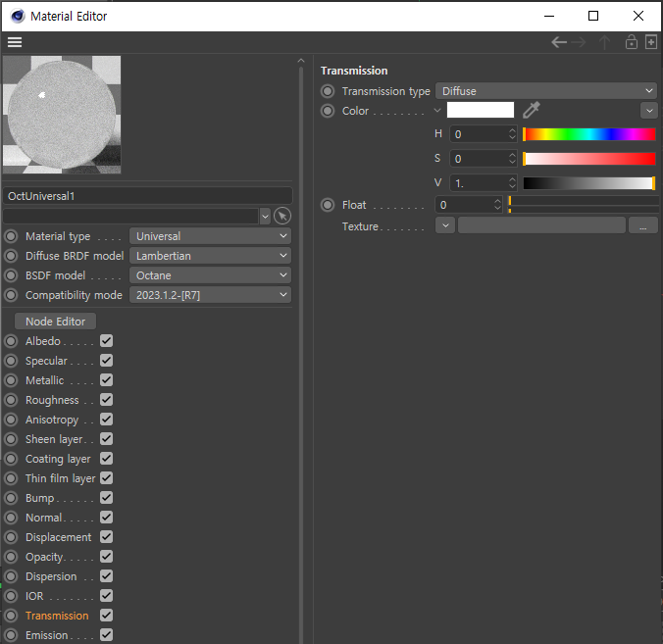Click the Float slider track
This screenshot has width=663, height=644.
coord(584,205)
